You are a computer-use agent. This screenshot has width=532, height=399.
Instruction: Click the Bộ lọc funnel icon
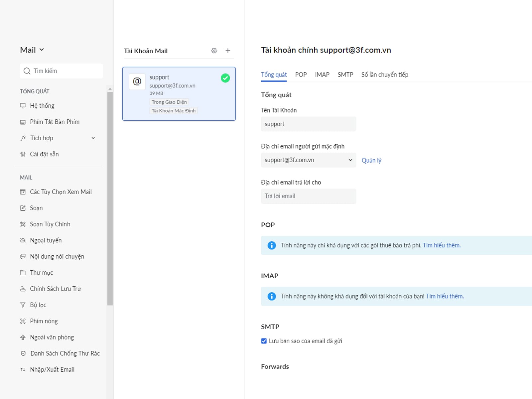click(23, 305)
